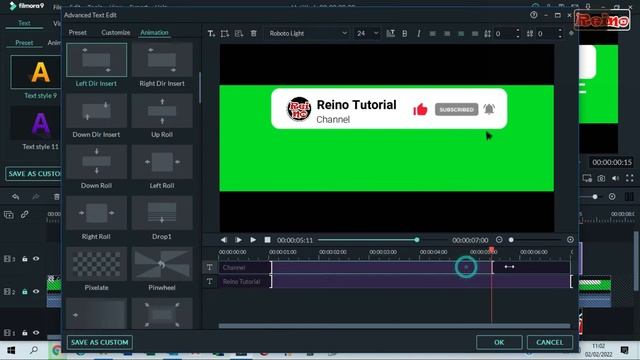Select Text style 9 preset
Viewport: 640px width, 360px height.
point(36,72)
